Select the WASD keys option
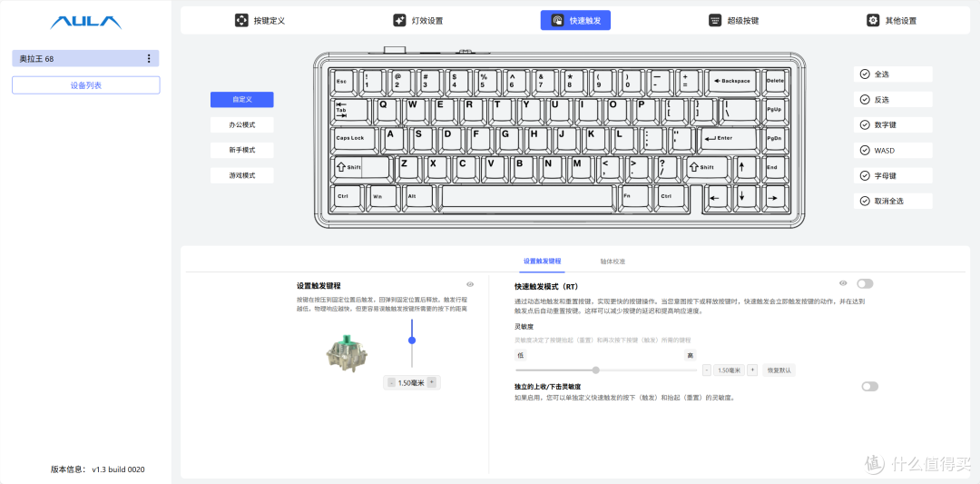The height and width of the screenshot is (484, 980). pos(893,150)
